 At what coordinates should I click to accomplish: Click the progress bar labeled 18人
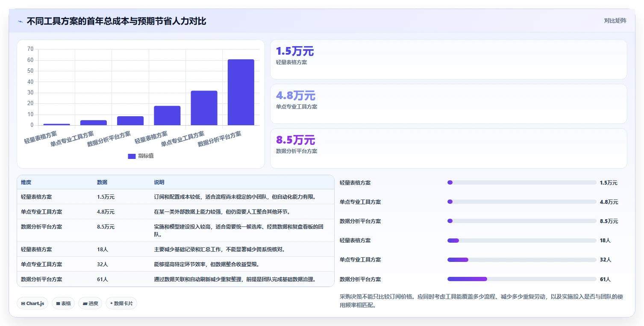(522, 241)
